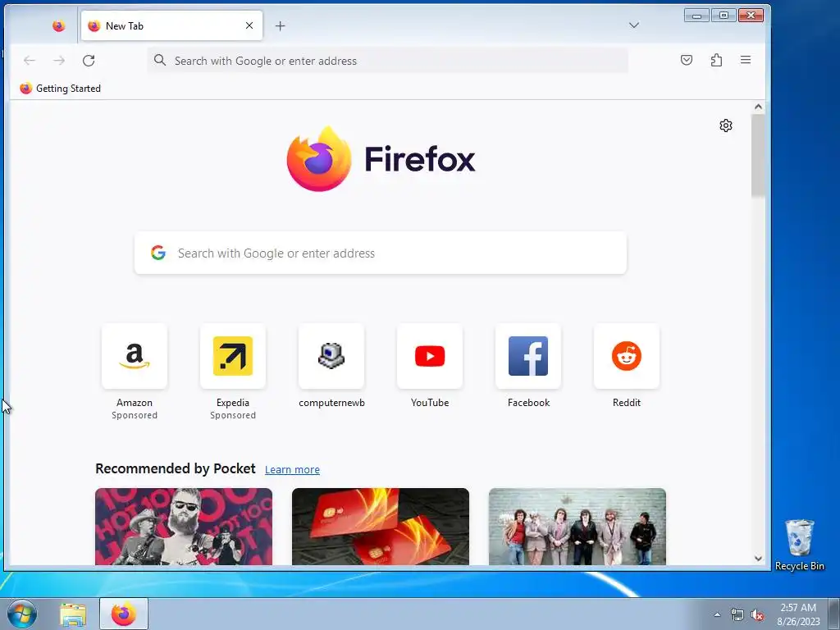
Task: Open the Firefox hamburger menu
Action: (x=746, y=60)
